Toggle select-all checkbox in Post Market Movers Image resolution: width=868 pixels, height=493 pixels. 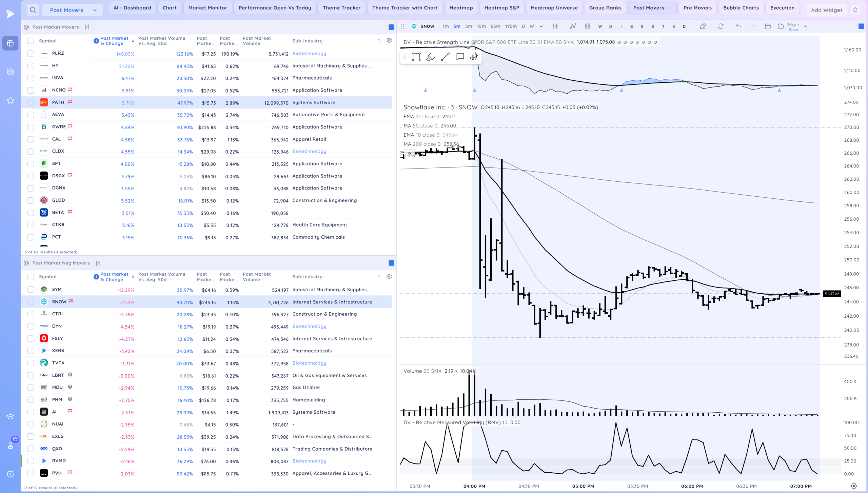pos(31,41)
